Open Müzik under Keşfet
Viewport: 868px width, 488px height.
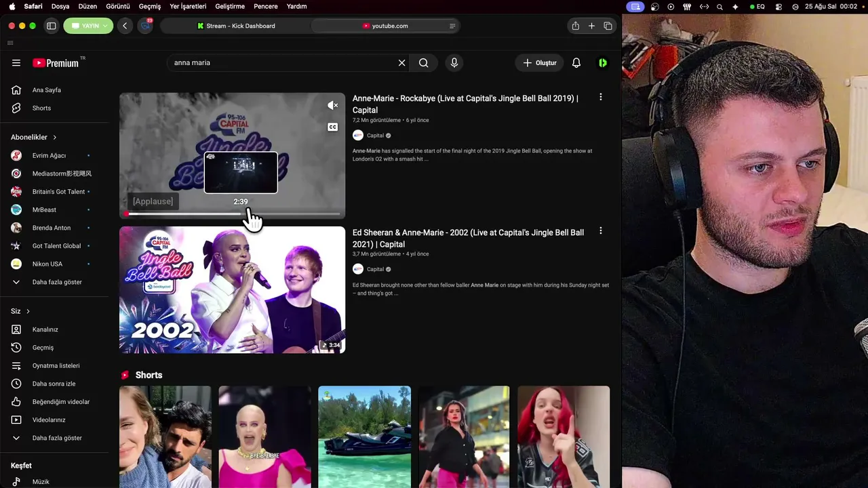coord(54,482)
